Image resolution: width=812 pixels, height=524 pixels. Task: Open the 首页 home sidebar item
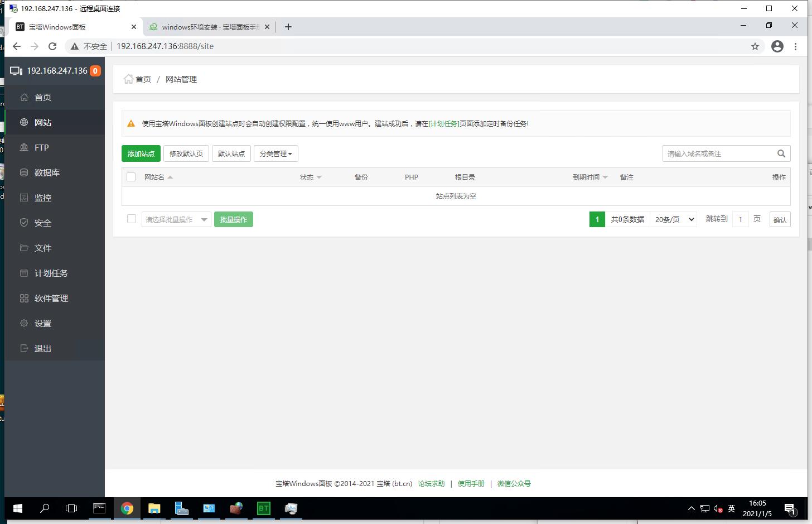55,97
